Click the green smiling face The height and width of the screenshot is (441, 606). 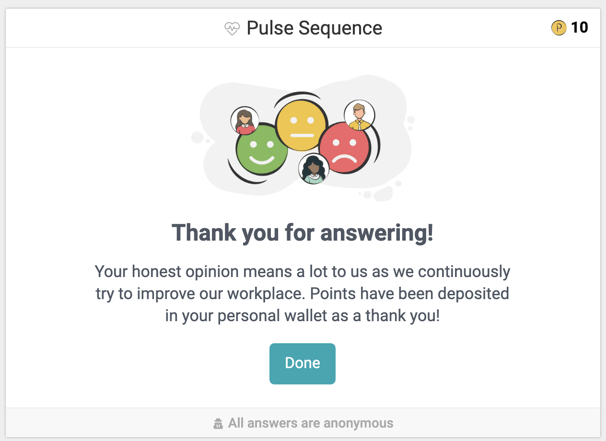tap(261, 151)
